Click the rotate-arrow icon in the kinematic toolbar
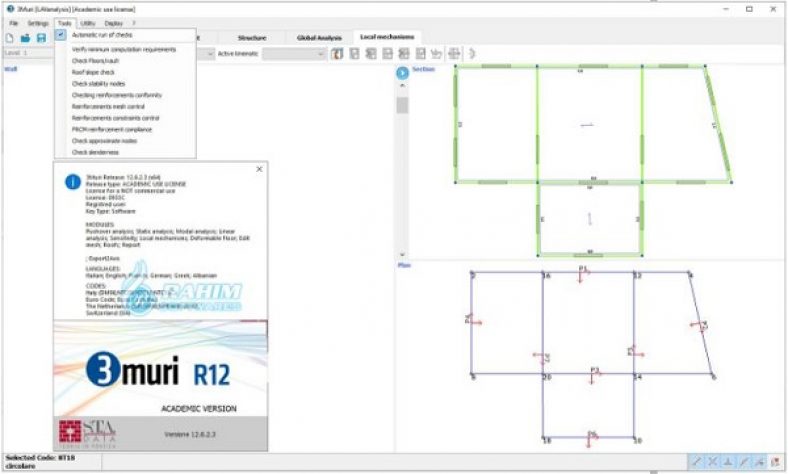Image resolution: width=788 pixels, height=474 pixels. (437, 53)
